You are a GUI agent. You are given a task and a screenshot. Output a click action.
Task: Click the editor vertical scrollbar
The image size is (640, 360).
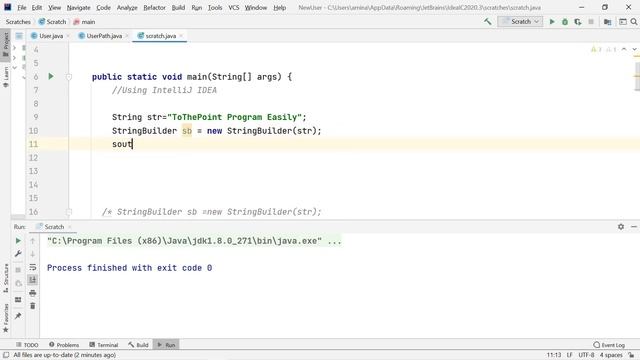637,77
